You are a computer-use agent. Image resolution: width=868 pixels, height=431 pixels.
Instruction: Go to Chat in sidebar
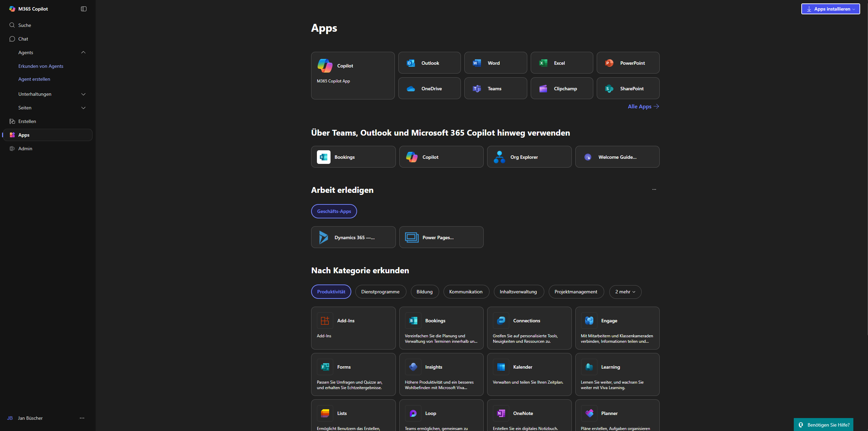[23, 39]
